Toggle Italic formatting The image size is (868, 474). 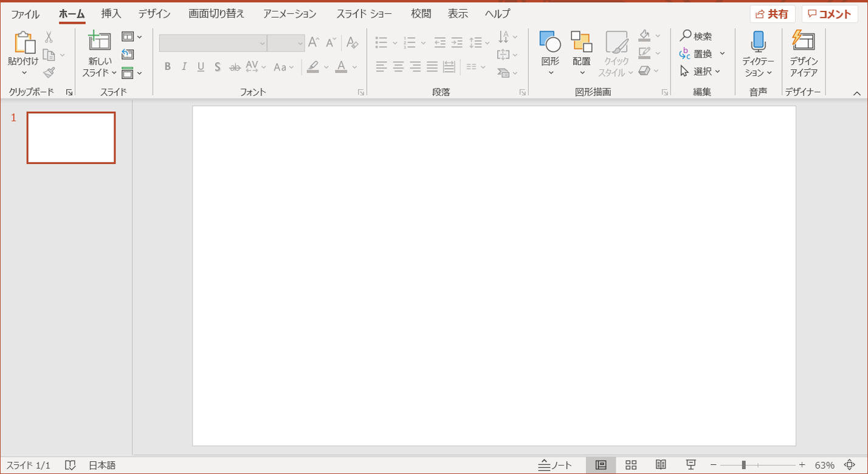coord(184,67)
